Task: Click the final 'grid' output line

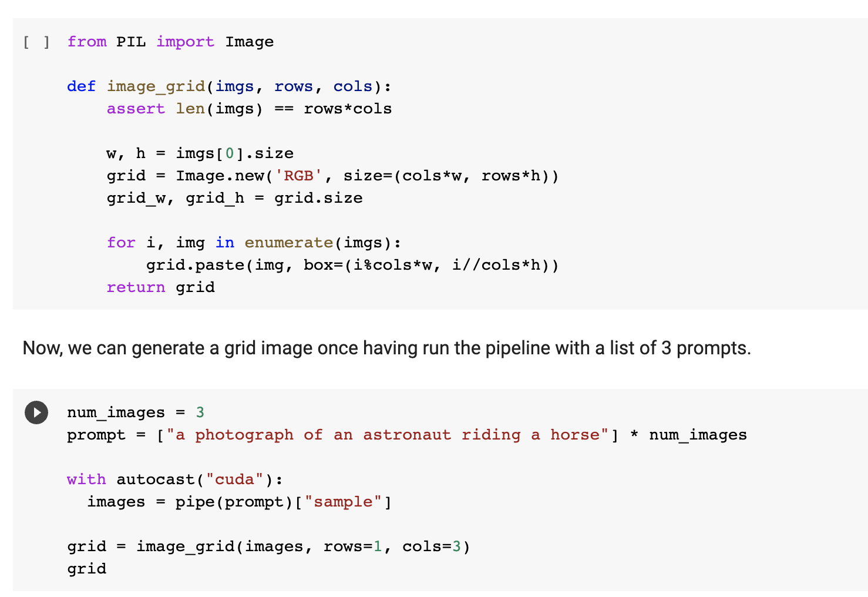Action: point(87,569)
